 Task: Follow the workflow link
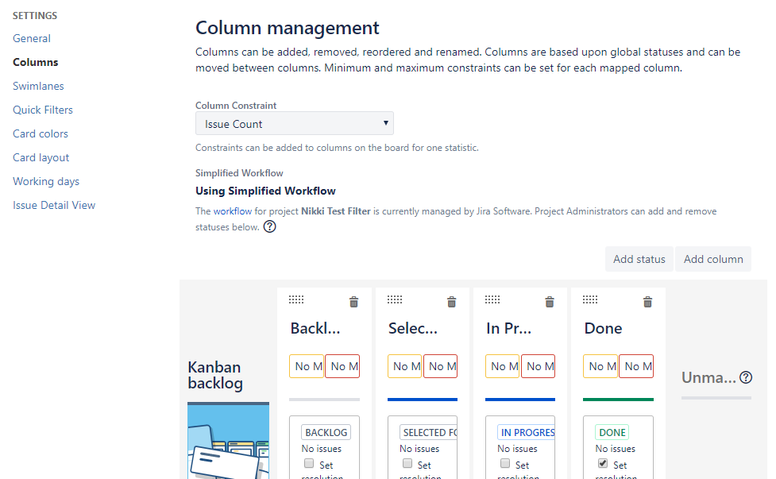point(233,211)
